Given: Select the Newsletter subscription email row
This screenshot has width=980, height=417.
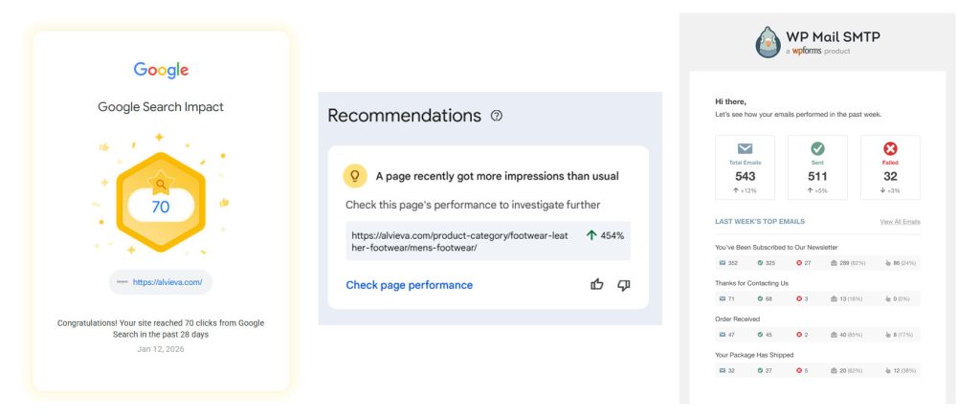Looking at the screenshot, I should tap(781, 247).
